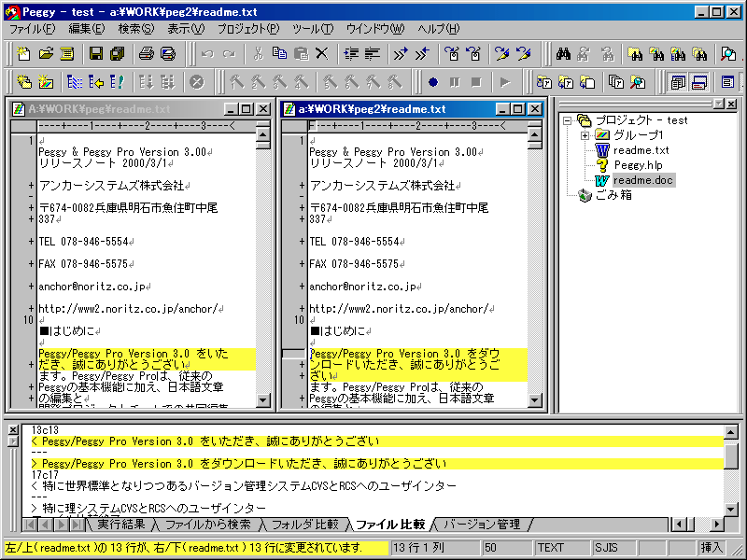Click the find-in-folder binoculars icon
This screenshot has width=747, height=560.
635,54
